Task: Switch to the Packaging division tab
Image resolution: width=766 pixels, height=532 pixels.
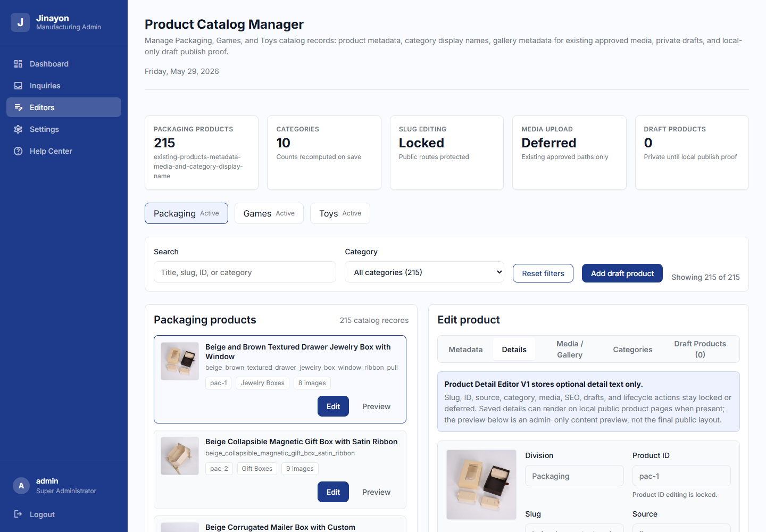Action: pyautogui.click(x=186, y=213)
